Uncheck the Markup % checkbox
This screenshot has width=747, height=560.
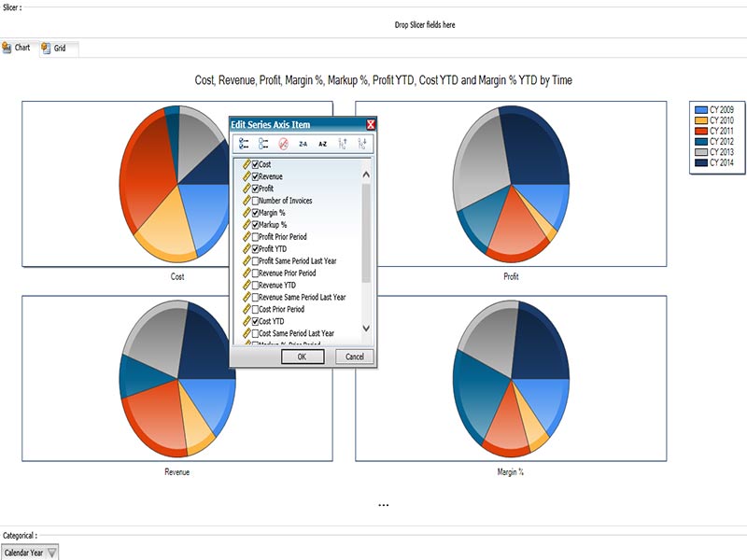click(255, 225)
